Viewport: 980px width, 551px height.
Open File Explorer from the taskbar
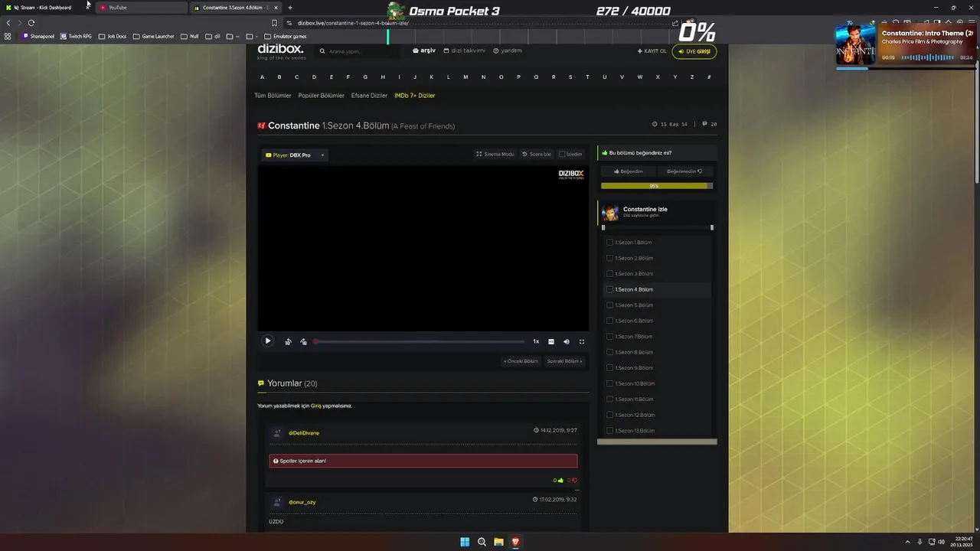tap(498, 542)
